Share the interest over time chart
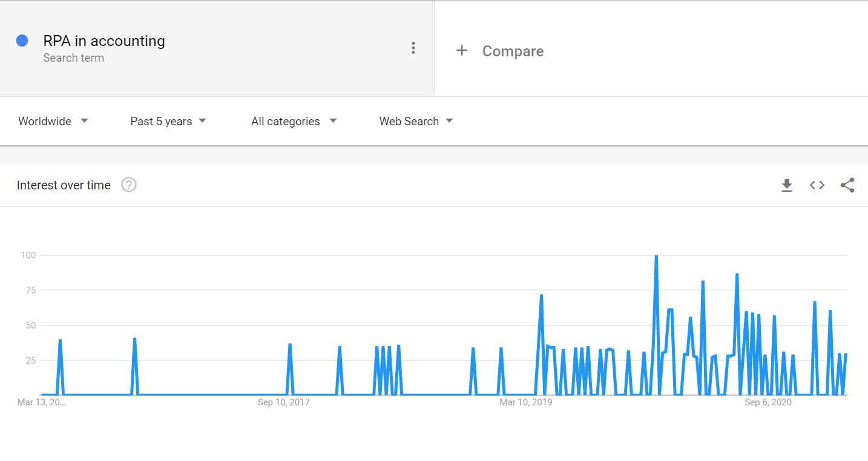This screenshot has width=868, height=461. (x=847, y=185)
